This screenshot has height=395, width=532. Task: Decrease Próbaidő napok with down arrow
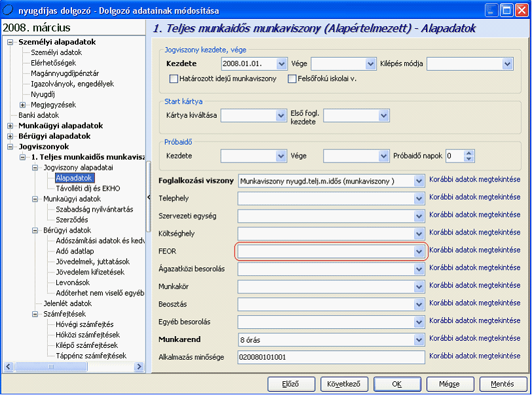point(469,159)
